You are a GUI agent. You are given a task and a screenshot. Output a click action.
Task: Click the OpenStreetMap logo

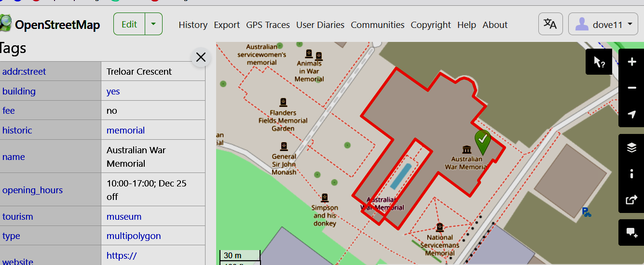(50, 24)
